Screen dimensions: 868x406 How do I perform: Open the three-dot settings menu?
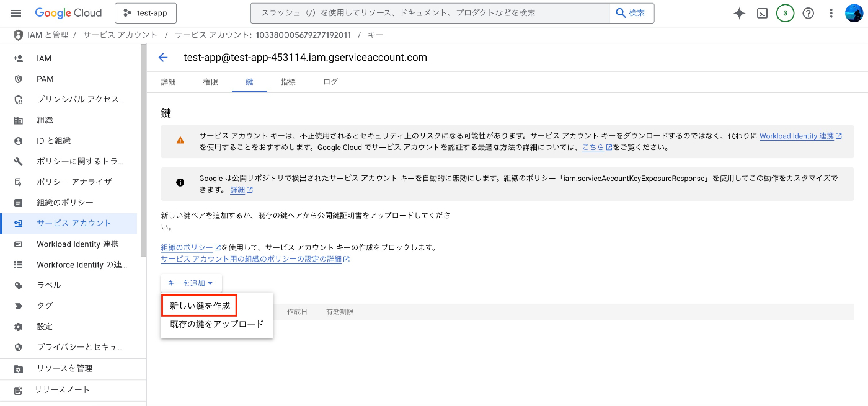831,13
